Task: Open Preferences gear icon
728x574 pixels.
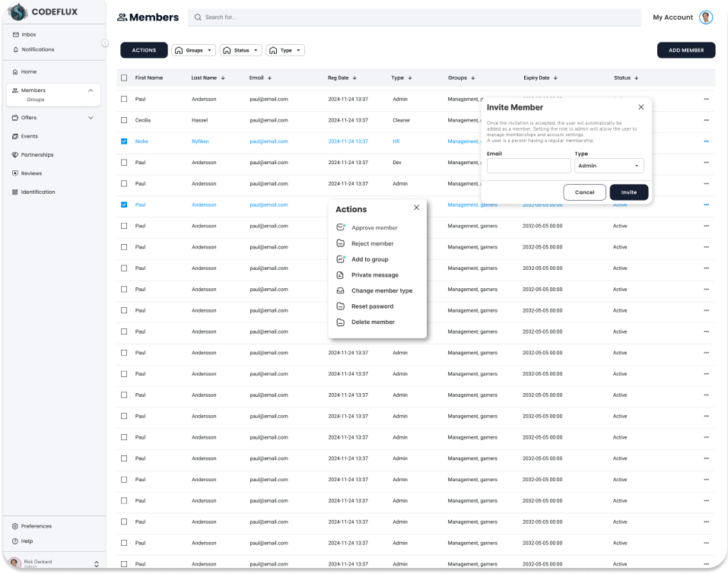Action: tap(15, 526)
